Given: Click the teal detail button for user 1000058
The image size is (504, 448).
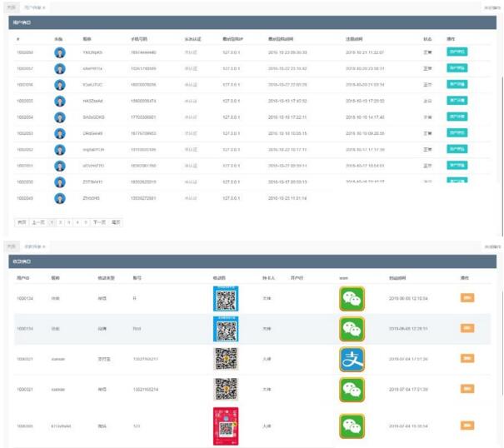Looking at the screenshot, I should coord(457,52).
